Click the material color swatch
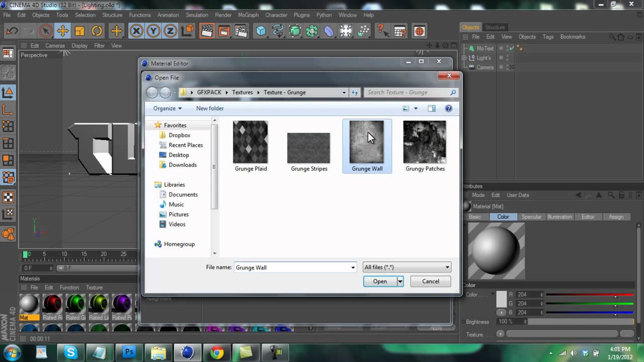The image size is (644, 362). click(x=501, y=299)
